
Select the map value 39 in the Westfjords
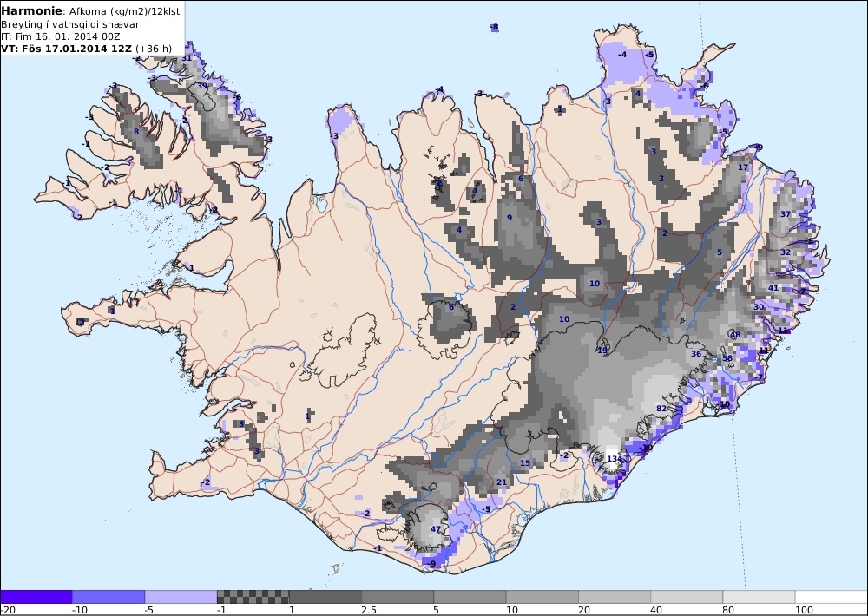202,86
